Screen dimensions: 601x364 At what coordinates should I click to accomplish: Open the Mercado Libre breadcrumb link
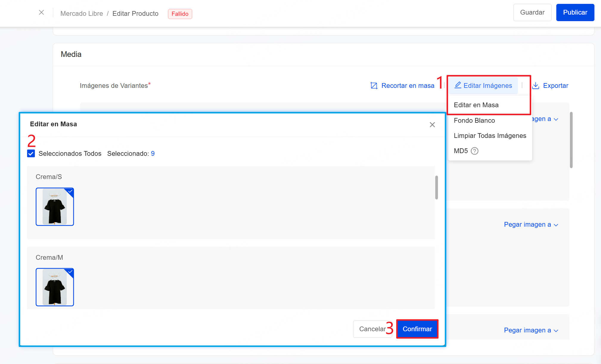pos(81,14)
